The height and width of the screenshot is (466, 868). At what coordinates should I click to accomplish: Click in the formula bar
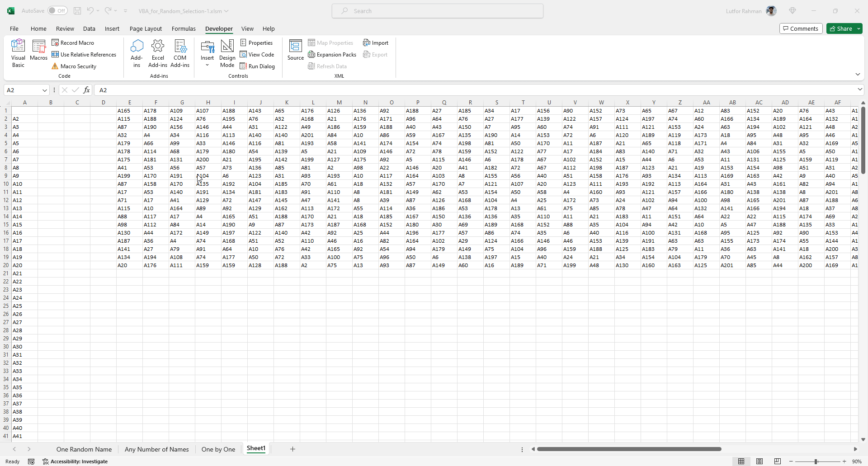[x=475, y=90]
